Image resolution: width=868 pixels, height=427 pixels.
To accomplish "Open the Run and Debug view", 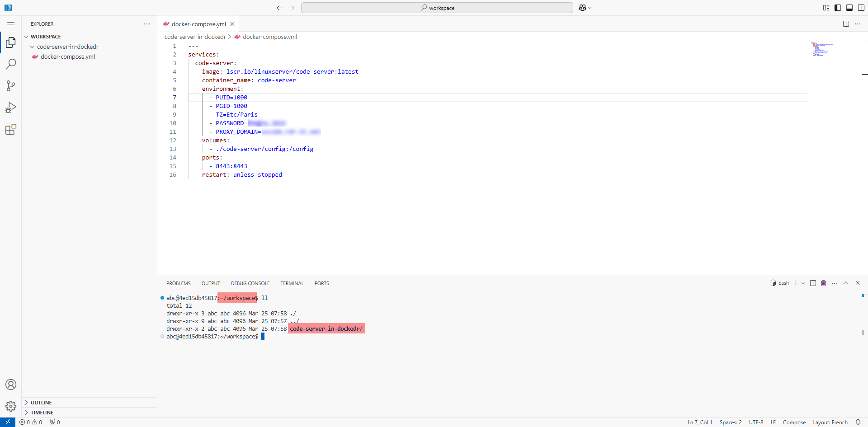I will (11, 108).
